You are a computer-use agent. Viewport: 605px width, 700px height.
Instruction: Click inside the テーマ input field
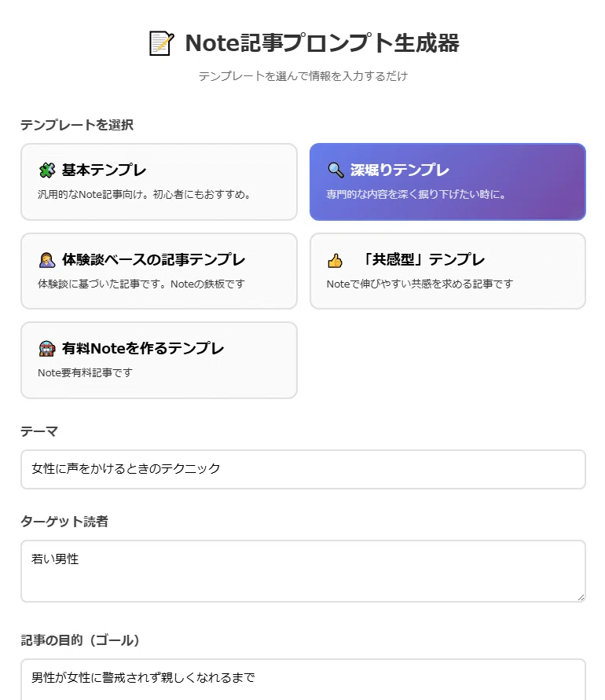[303, 469]
